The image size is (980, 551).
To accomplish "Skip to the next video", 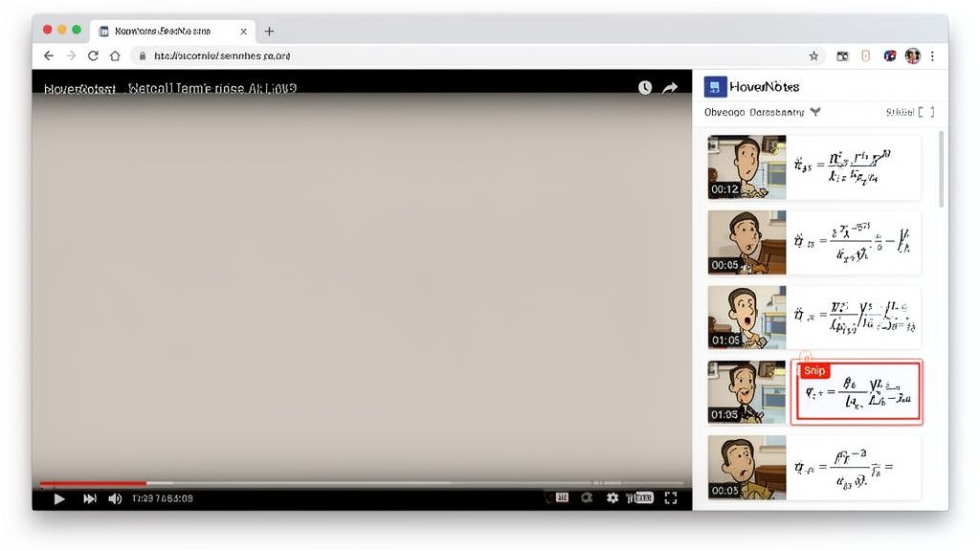I will coord(90,498).
